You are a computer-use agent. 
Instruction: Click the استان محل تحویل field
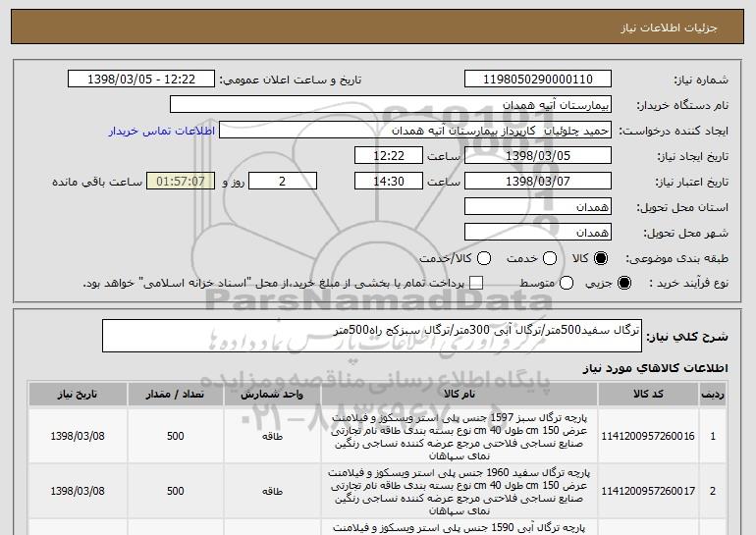click(x=538, y=207)
